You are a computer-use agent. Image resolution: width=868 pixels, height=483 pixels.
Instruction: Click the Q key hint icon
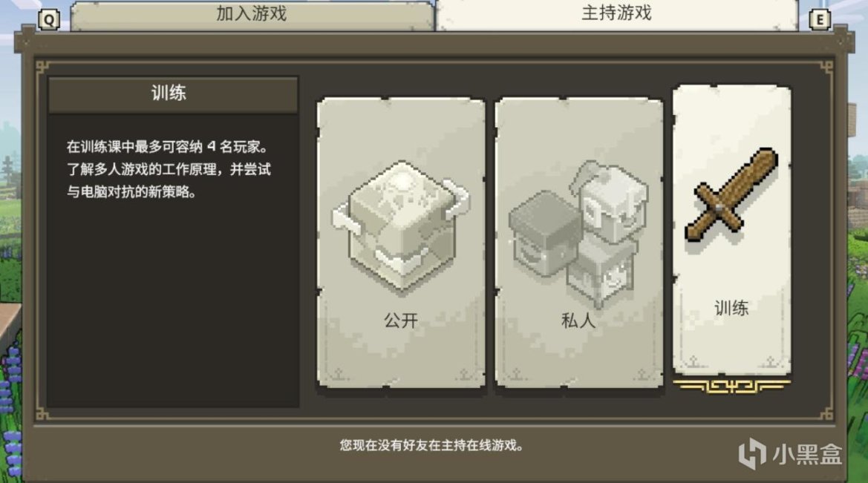pos(49,21)
